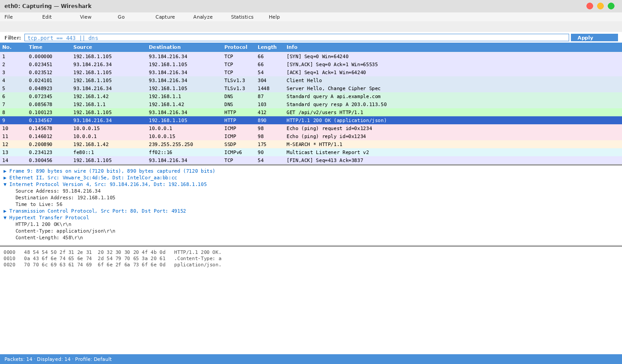The image size is (622, 364).
Task: Open the Go menu
Action: pyautogui.click(x=121, y=17)
